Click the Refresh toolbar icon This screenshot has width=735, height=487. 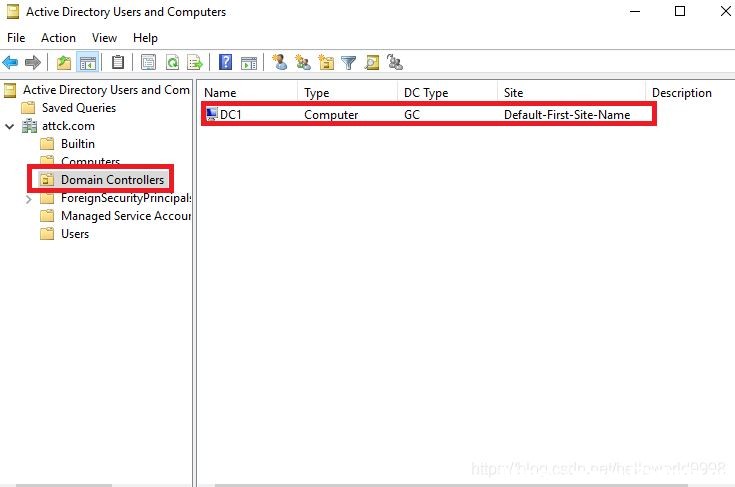(x=172, y=62)
